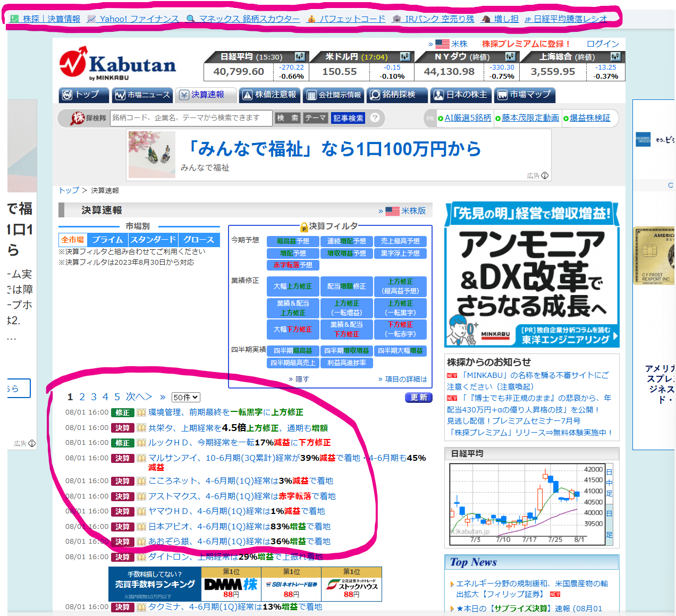The image size is (676, 616).
Task: Toggle the 配当増額修正 filter
Action: click(347, 286)
